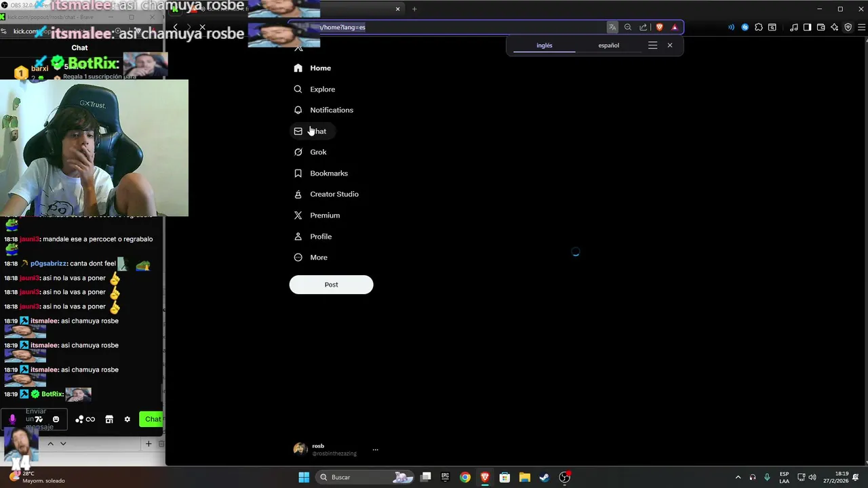Screen dimensions: 868x488
Task: Click the Brave VPN shield icon
Action: [x=848, y=27]
